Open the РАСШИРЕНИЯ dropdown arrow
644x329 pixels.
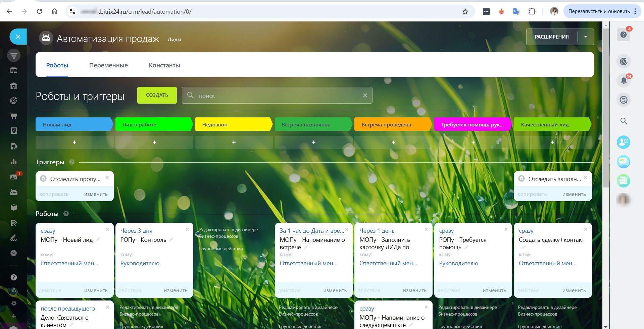point(586,37)
